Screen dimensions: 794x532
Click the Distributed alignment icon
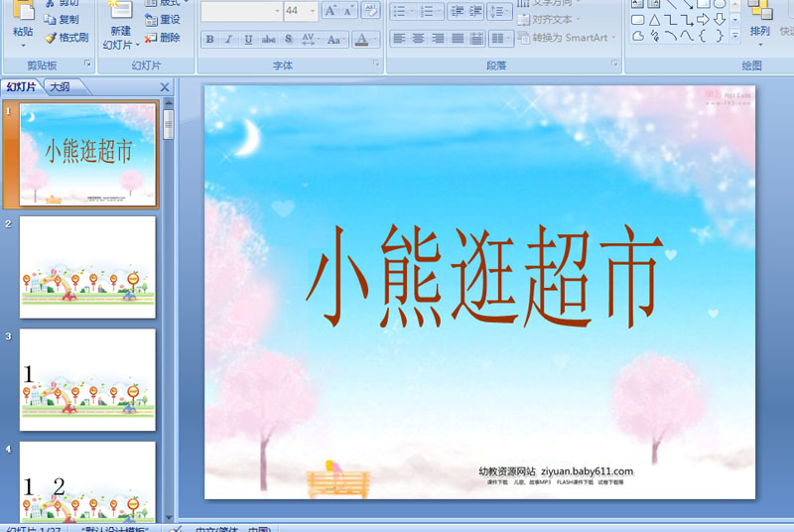tap(476, 39)
